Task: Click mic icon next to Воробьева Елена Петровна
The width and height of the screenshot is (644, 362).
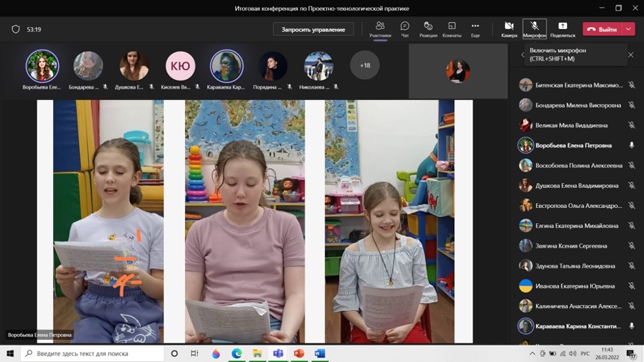Action: coord(631,145)
